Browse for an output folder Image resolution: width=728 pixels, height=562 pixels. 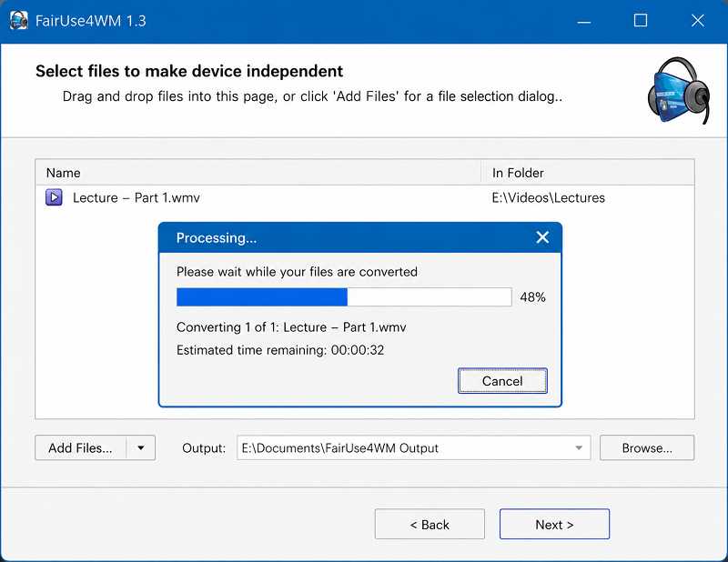tap(647, 447)
